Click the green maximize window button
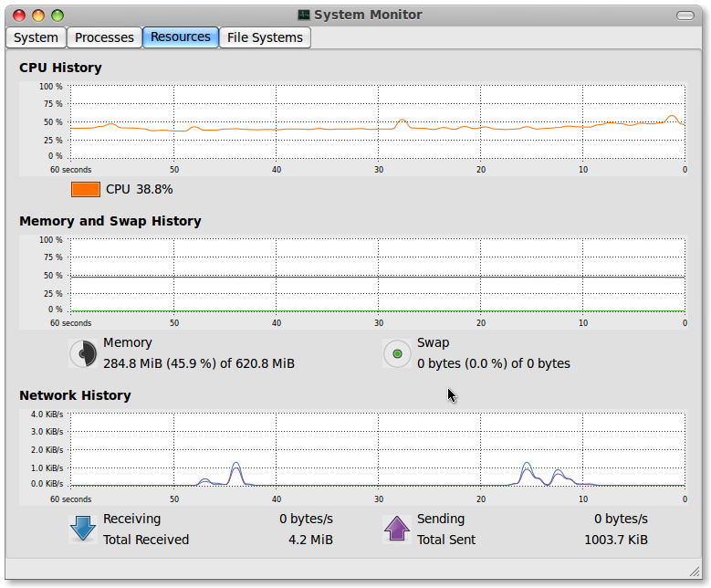This screenshot has height=588, width=711. [x=58, y=16]
